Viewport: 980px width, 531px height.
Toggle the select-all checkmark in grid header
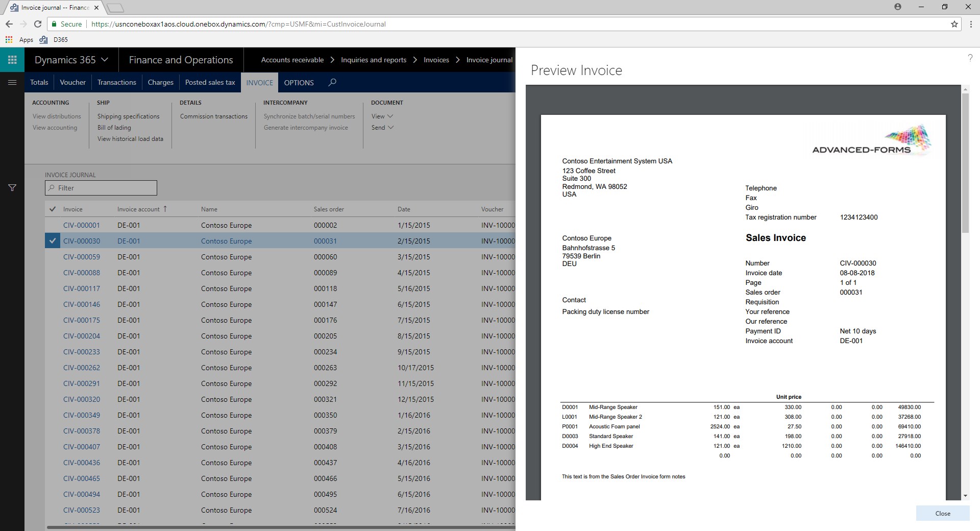[52, 209]
